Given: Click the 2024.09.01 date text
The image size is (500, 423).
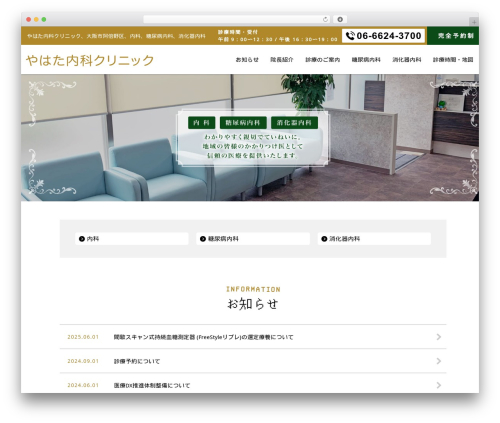Looking at the screenshot, I should (83, 361).
